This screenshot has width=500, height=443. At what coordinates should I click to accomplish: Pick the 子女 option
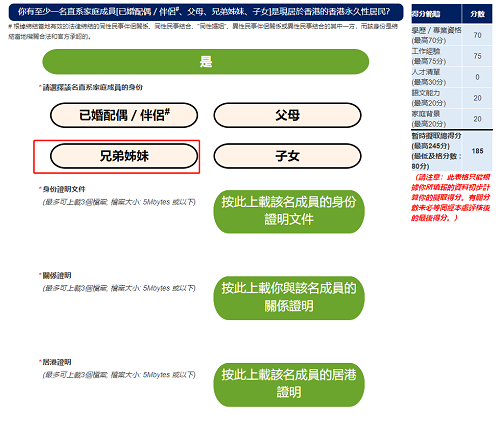point(287,156)
